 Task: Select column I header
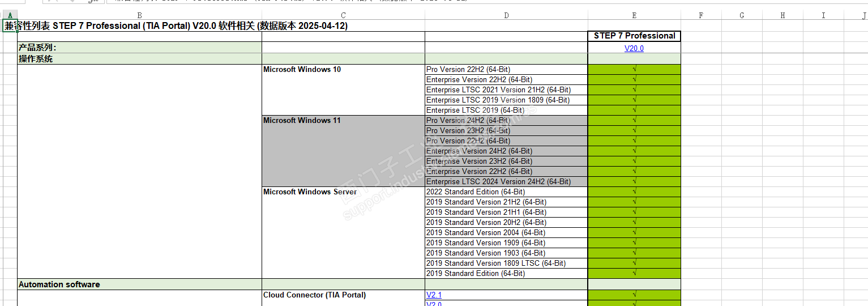pos(823,15)
